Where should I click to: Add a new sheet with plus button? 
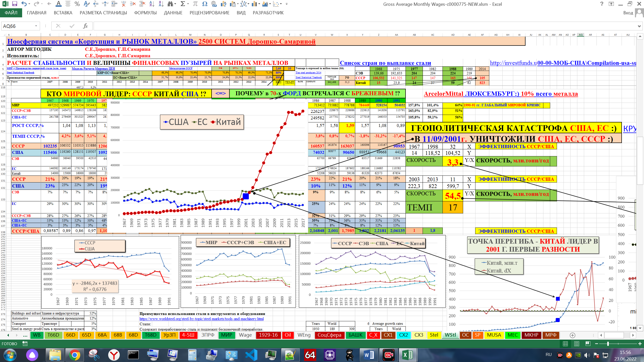coord(573,335)
